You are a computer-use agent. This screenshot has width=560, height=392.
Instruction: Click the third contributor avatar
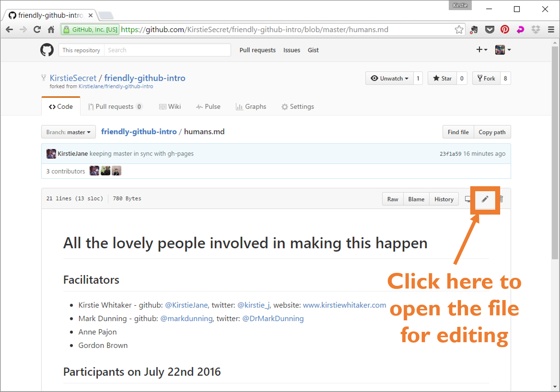click(117, 171)
